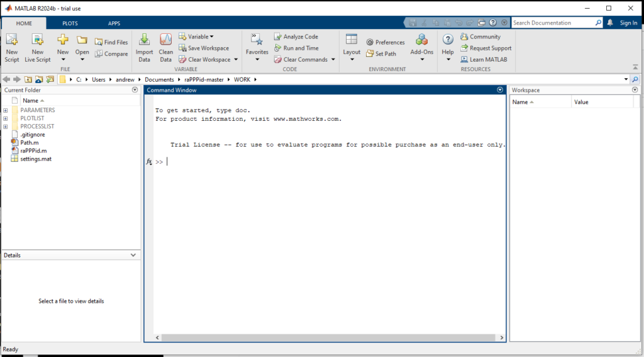Switch to the PLOTS tab
Screen dimensions: 644x357
(70, 23)
